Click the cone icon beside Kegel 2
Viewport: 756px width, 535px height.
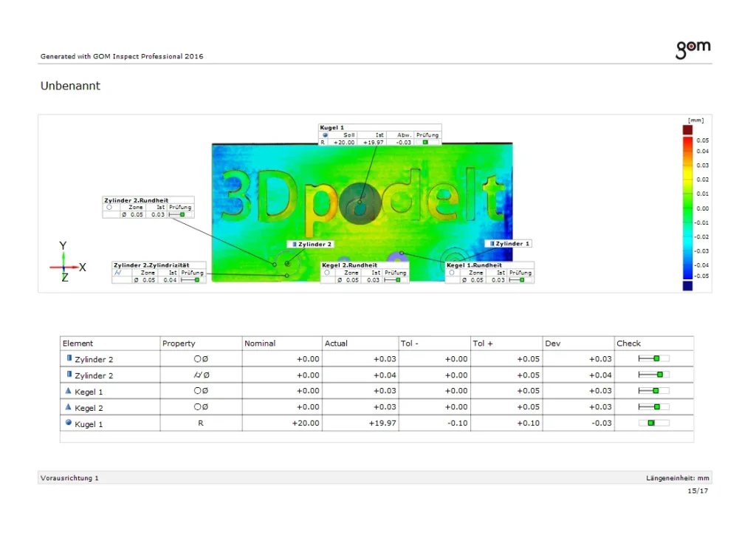point(68,406)
